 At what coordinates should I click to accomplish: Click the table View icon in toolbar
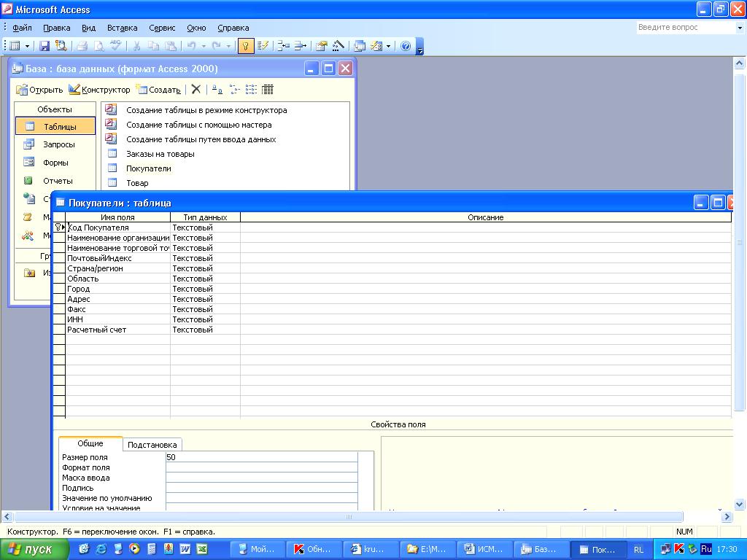[x=15, y=46]
